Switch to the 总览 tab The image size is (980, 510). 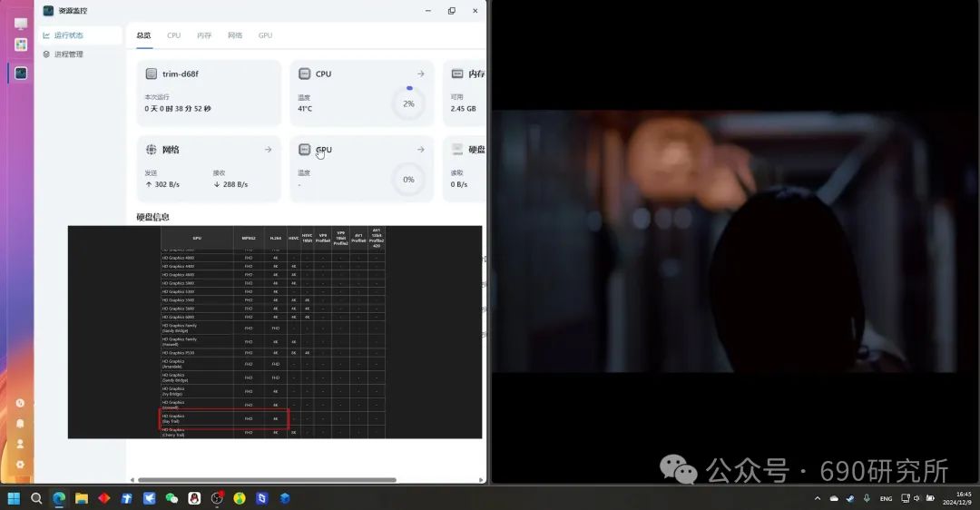pos(143,35)
